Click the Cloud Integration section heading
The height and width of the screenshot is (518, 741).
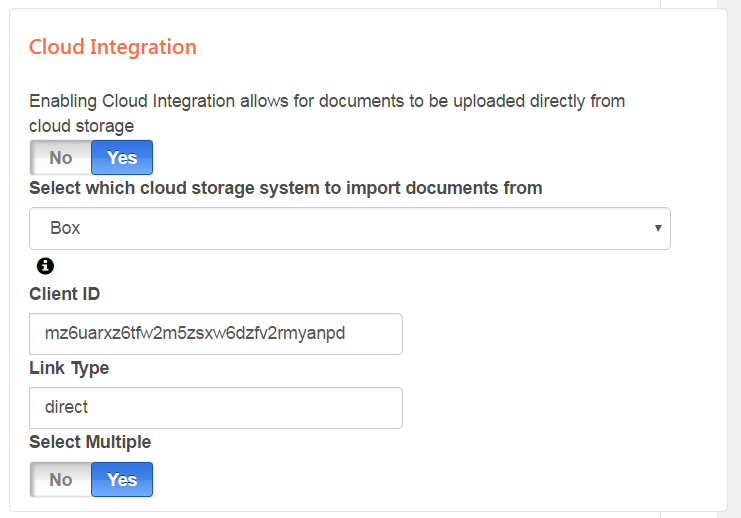click(113, 47)
